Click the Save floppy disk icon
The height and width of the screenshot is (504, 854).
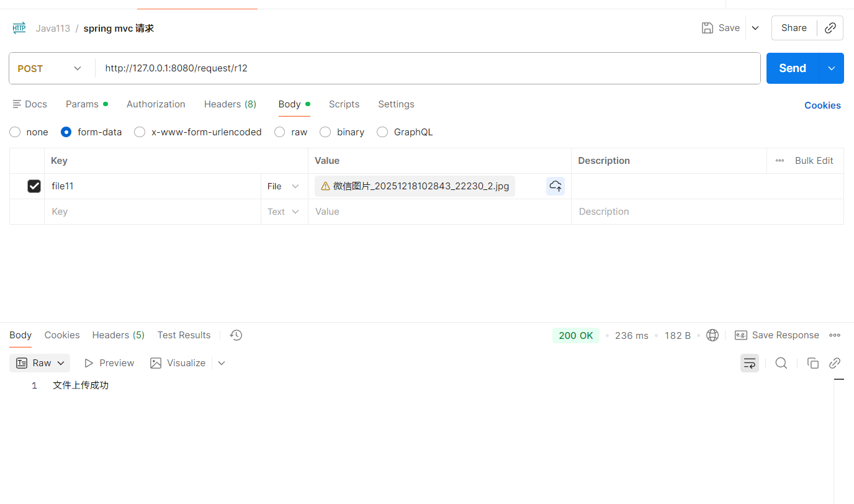coord(707,28)
